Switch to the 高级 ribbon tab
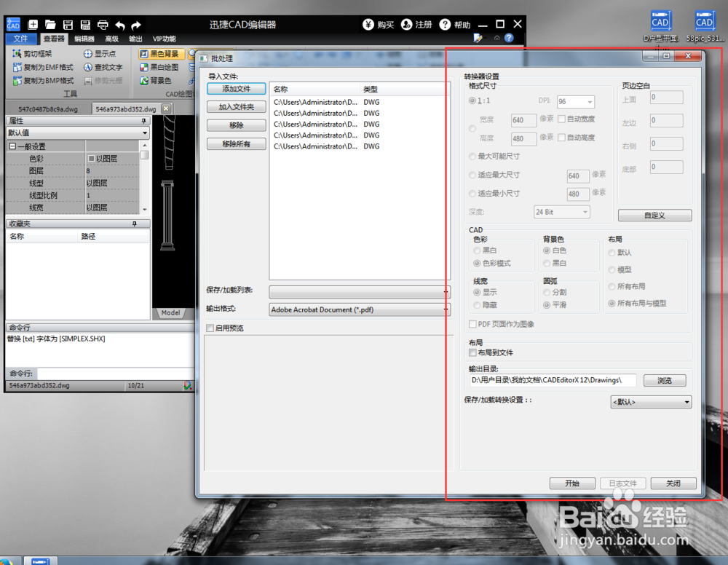The width and height of the screenshot is (728, 565). click(111, 39)
